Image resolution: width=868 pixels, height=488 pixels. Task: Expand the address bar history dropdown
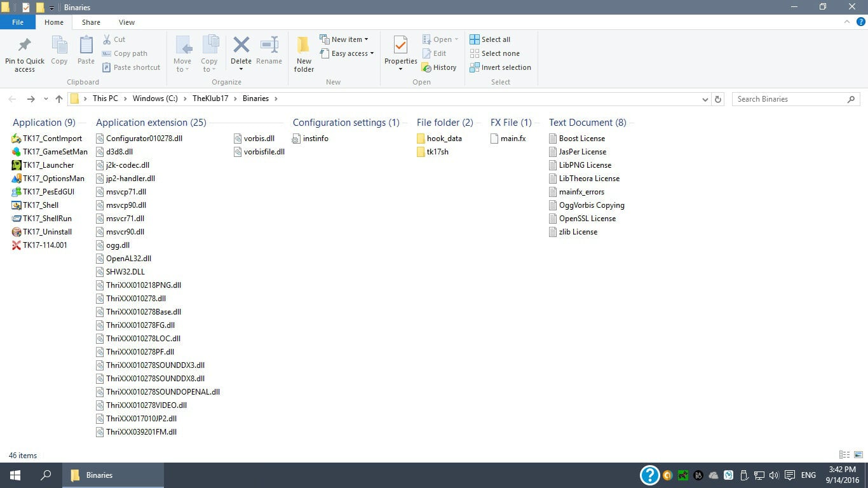pos(705,99)
